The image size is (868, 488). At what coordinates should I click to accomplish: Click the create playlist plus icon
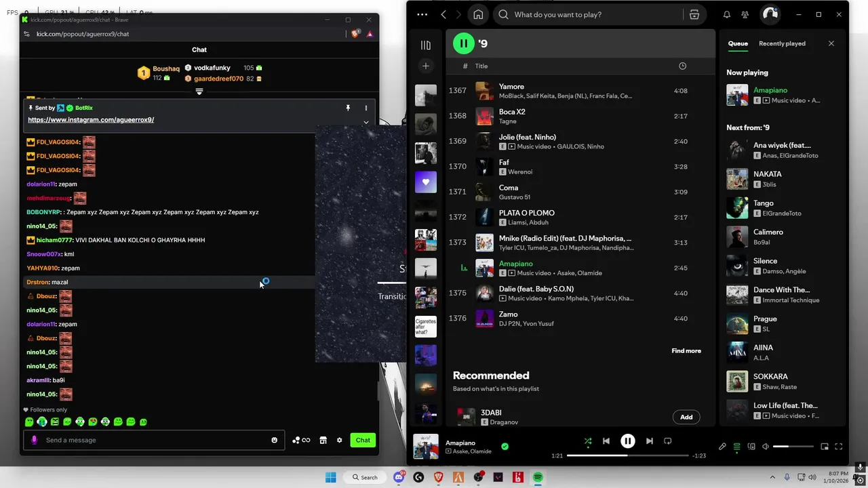point(426,66)
